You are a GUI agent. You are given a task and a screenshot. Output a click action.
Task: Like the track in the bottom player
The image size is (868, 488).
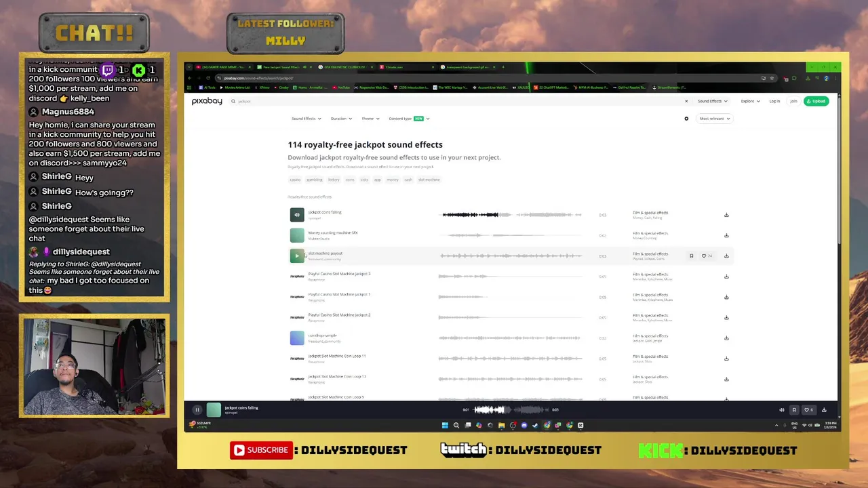tap(808, 409)
